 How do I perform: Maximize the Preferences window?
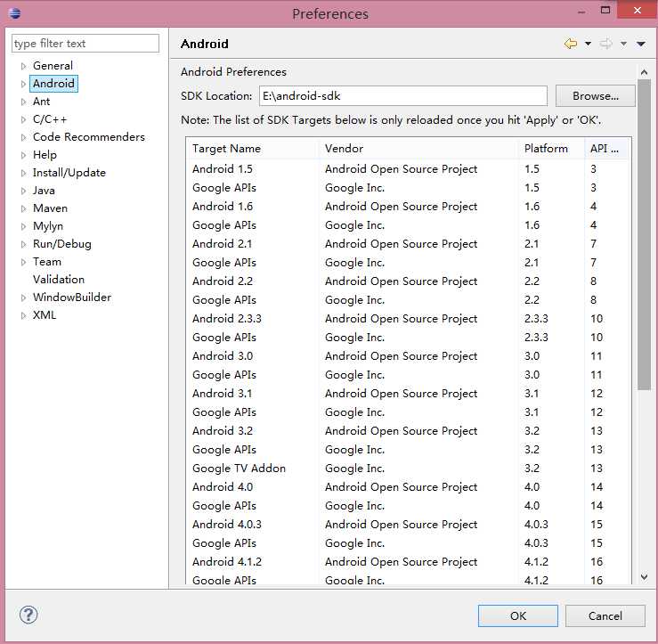(605, 10)
